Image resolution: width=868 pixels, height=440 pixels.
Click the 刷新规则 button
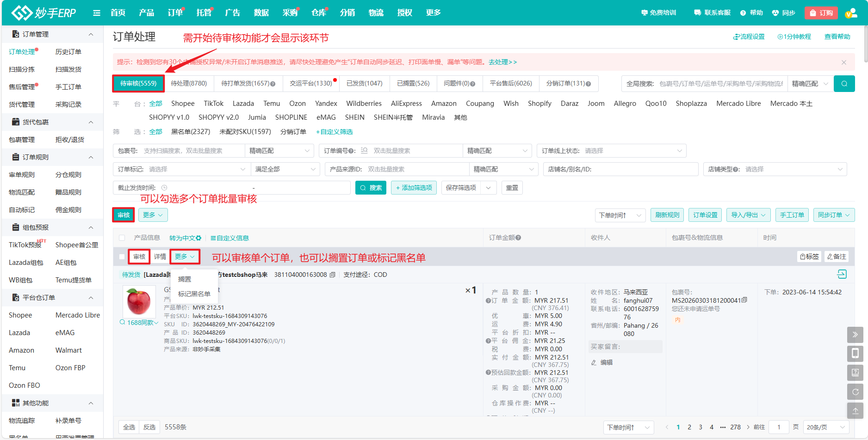(x=667, y=215)
